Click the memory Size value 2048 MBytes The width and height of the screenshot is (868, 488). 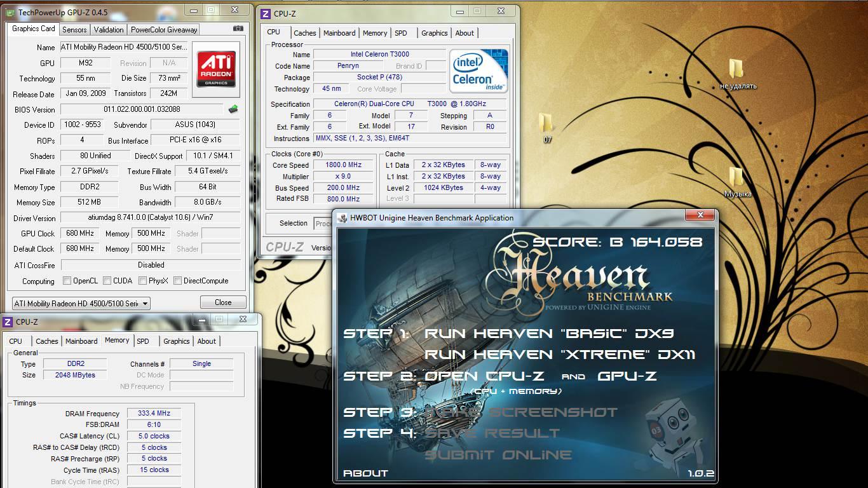(76, 376)
